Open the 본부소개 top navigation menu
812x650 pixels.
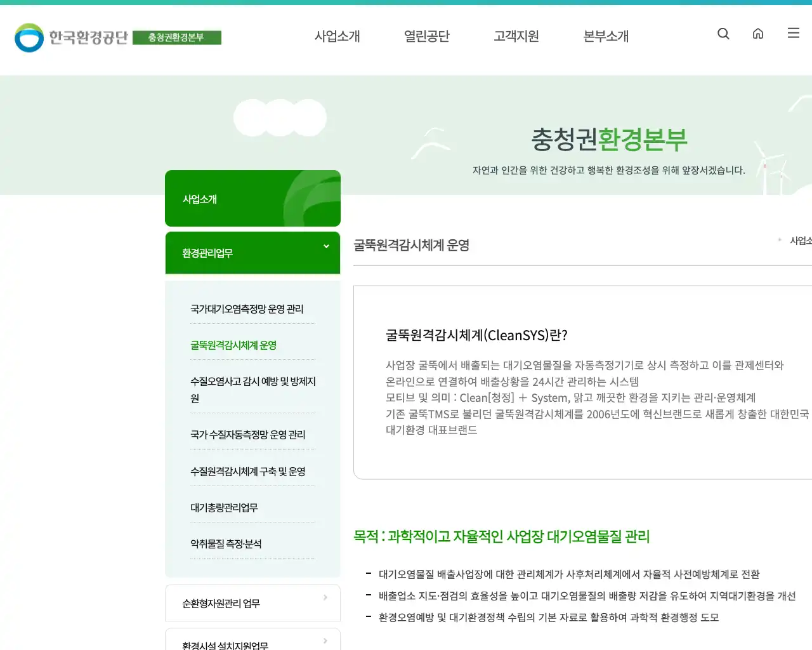click(605, 36)
